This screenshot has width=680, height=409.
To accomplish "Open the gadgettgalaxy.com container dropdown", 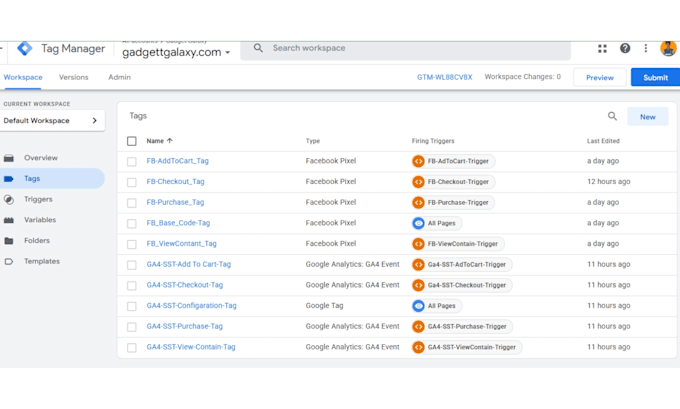I will 176,52.
